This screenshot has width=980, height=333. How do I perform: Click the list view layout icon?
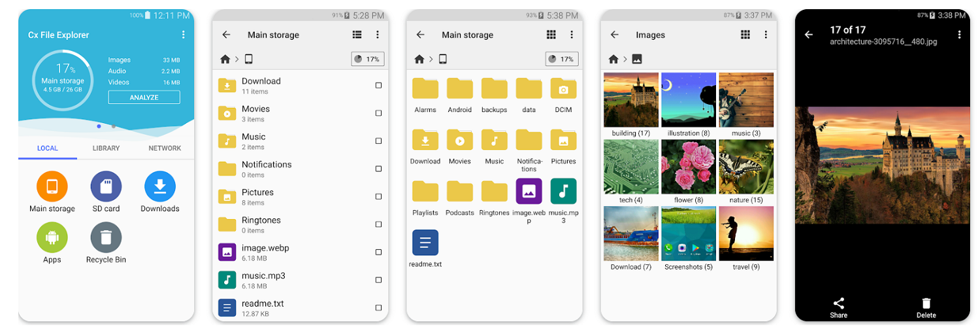pos(357,35)
